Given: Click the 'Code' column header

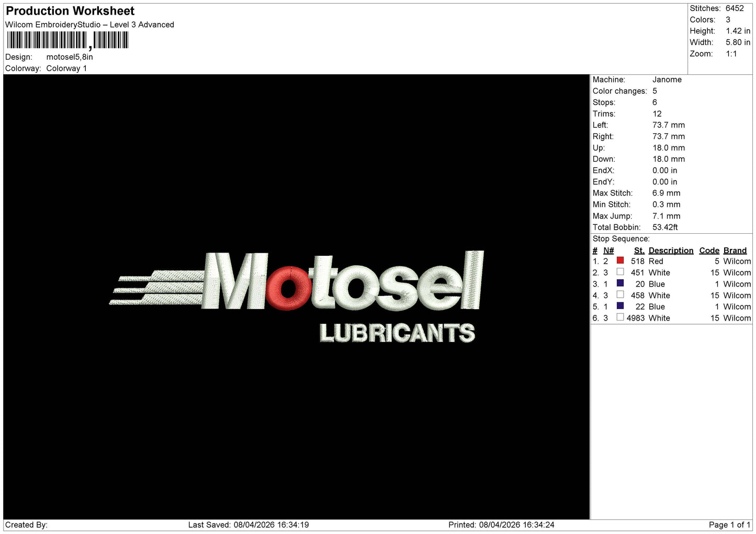Looking at the screenshot, I should (x=709, y=251).
